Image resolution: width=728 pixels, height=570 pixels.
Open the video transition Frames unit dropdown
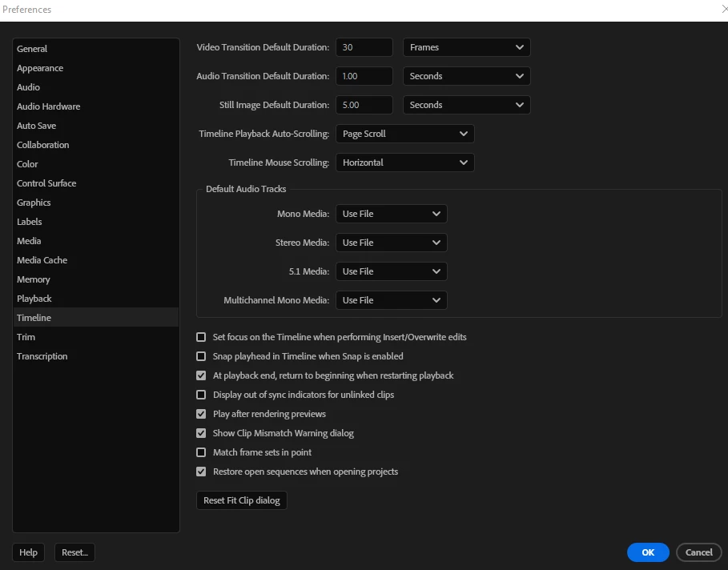point(467,47)
